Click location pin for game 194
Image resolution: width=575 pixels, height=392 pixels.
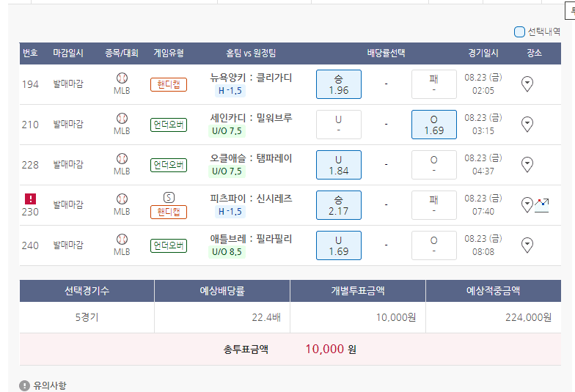click(x=527, y=84)
